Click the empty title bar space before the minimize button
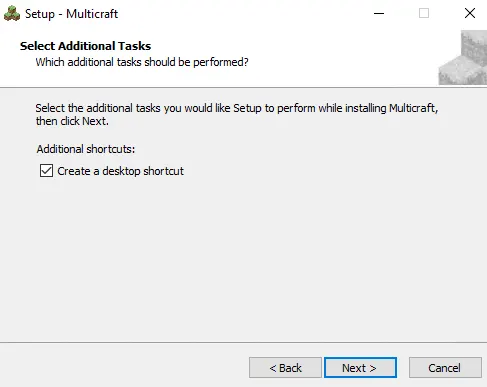Image resolution: width=487 pixels, height=387 pixels. coord(243,14)
